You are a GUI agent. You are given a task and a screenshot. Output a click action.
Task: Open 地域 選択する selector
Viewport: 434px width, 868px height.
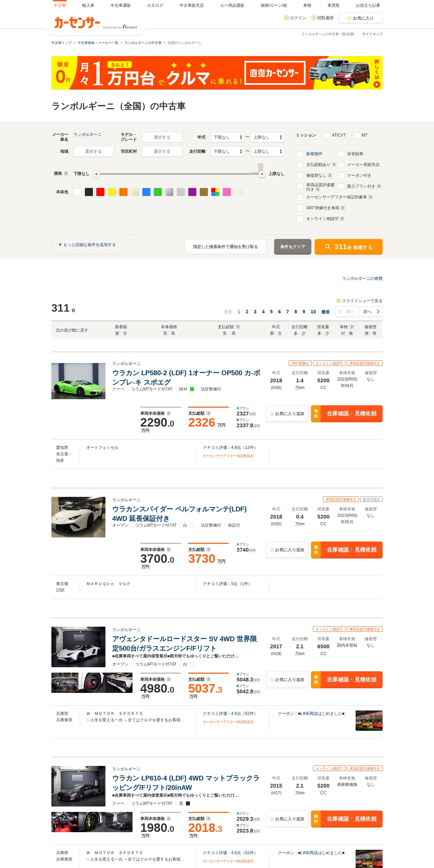coord(93,151)
